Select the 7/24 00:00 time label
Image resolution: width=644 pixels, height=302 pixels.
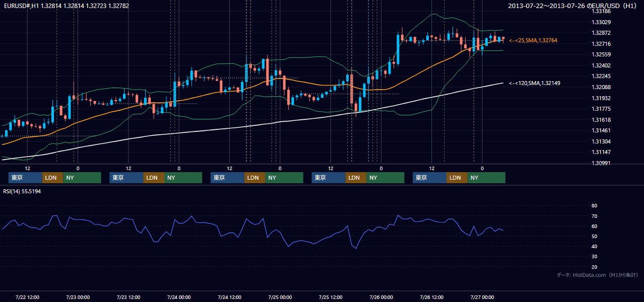(x=179, y=297)
